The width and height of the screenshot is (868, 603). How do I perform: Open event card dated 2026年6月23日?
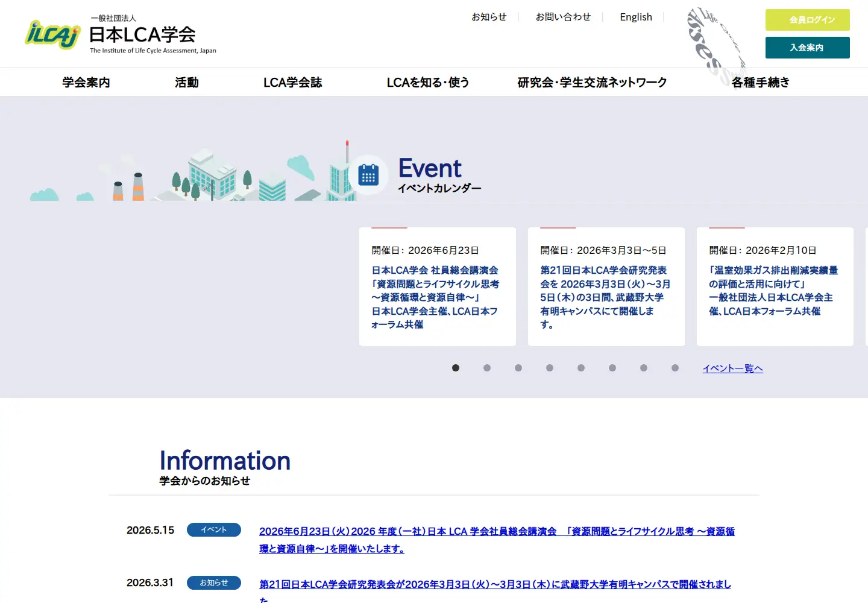(438, 286)
